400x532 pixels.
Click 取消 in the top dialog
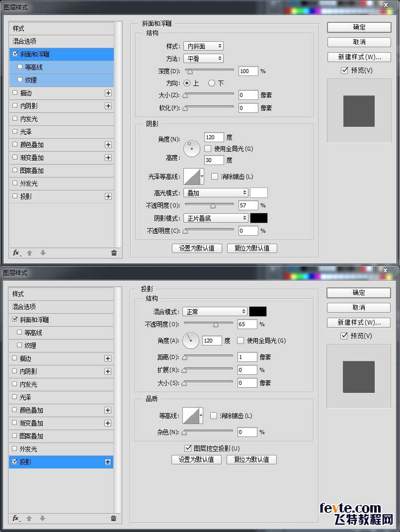click(359, 42)
